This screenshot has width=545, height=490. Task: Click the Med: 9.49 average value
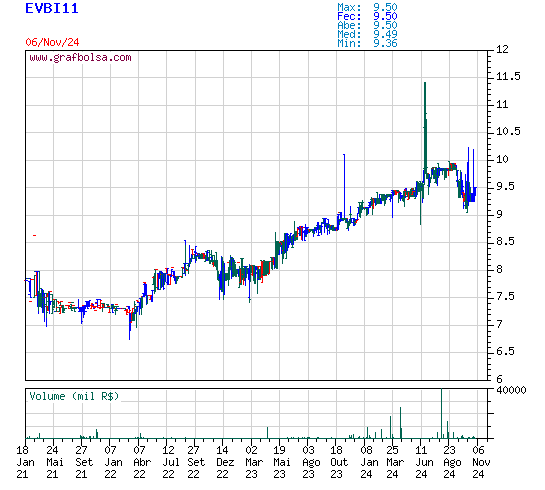[x=367, y=34]
